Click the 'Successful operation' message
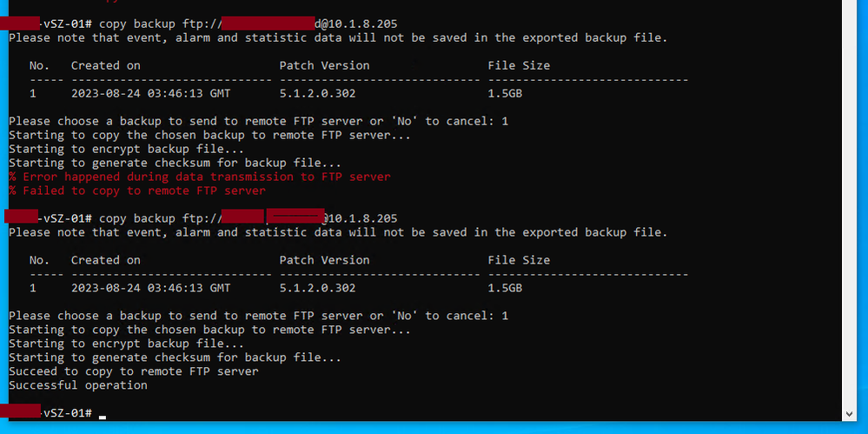 [x=78, y=385]
